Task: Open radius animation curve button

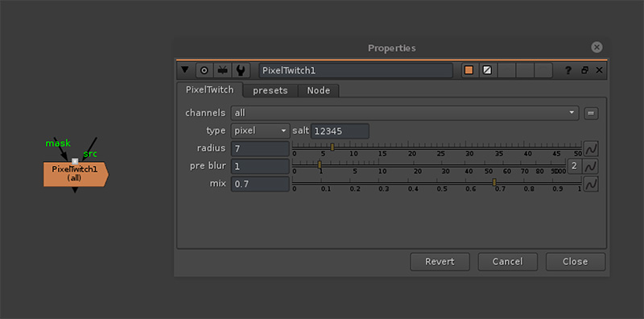Action: click(x=591, y=148)
